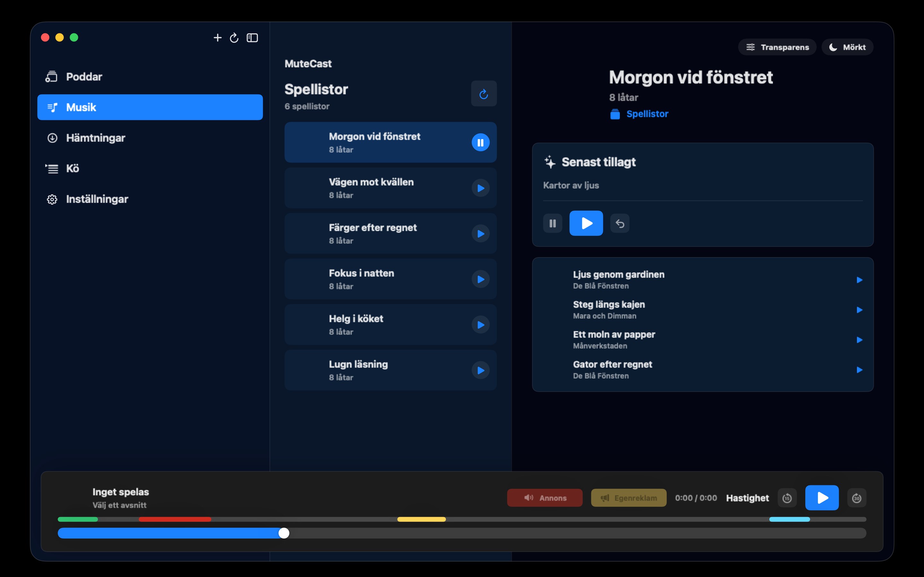
Task: Click the small pause icon in Senast tillagt
Action: 552,223
